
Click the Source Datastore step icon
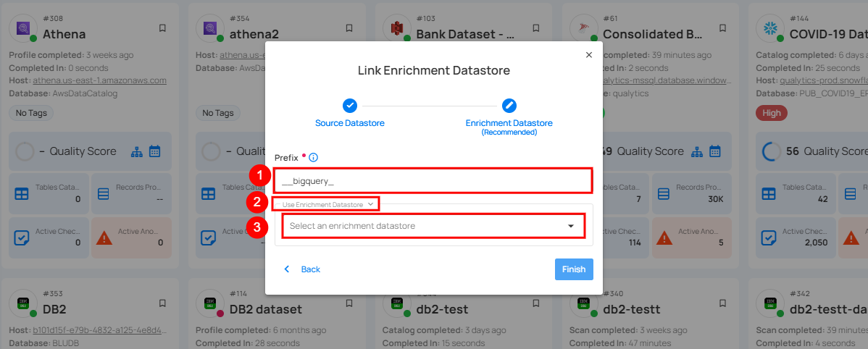pyautogui.click(x=350, y=105)
